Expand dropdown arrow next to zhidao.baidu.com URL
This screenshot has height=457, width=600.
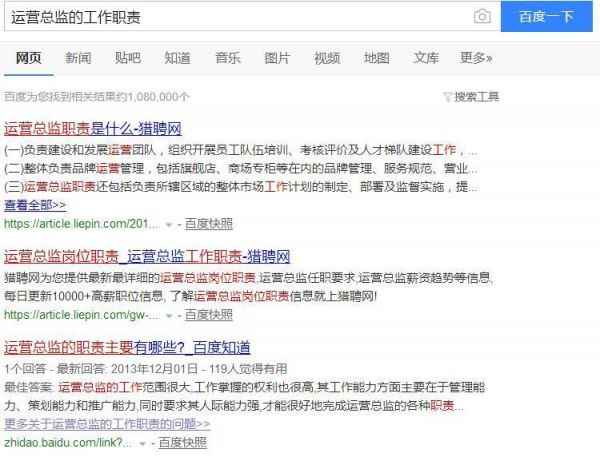(x=142, y=444)
